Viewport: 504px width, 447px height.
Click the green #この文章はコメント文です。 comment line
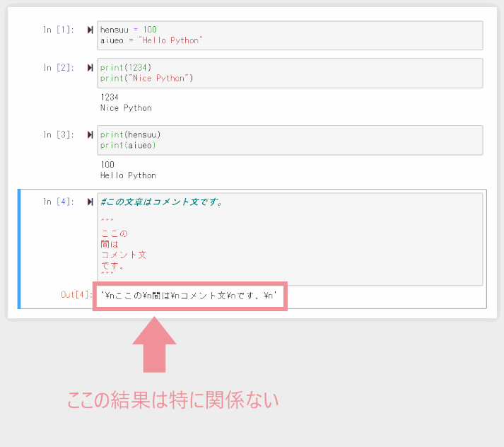[162, 202]
